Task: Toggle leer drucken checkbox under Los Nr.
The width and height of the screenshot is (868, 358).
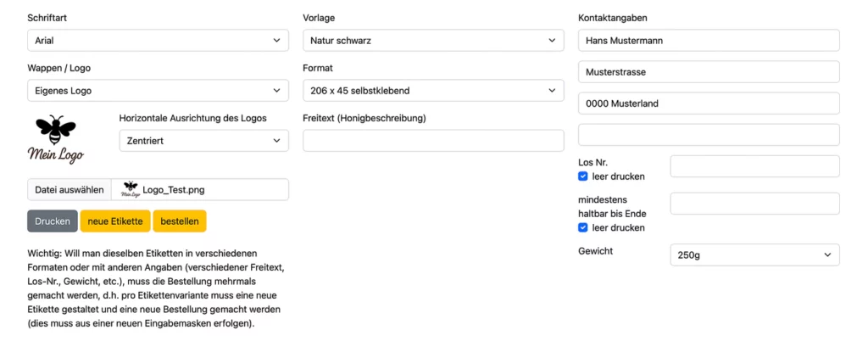Action: pos(582,176)
